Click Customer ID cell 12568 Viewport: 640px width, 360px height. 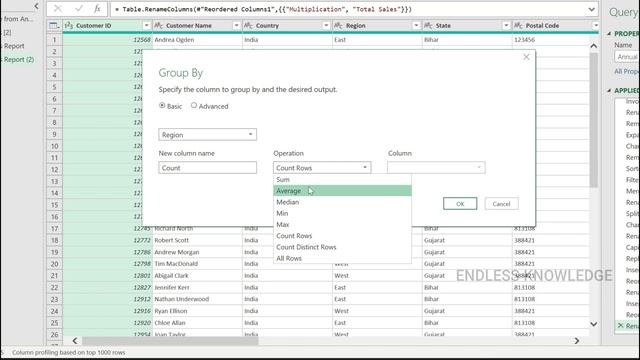click(142, 40)
